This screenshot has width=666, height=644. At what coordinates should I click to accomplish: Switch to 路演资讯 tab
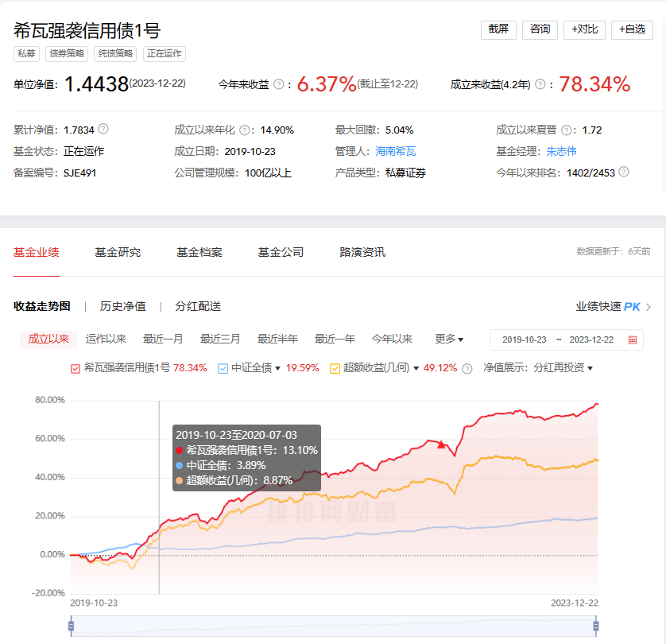[x=362, y=252]
